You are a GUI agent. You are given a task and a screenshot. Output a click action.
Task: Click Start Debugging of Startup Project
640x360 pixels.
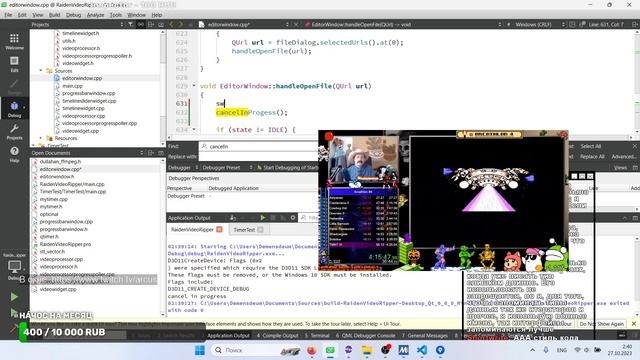pyautogui.click(x=288, y=167)
